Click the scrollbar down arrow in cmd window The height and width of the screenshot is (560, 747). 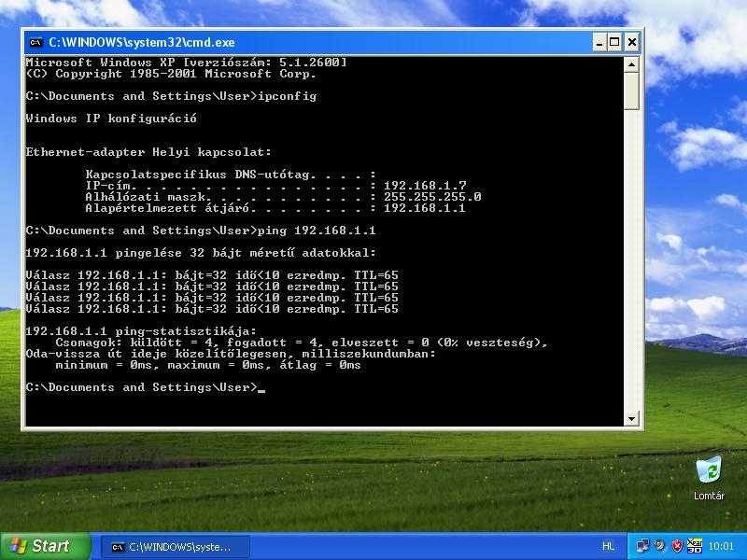631,418
